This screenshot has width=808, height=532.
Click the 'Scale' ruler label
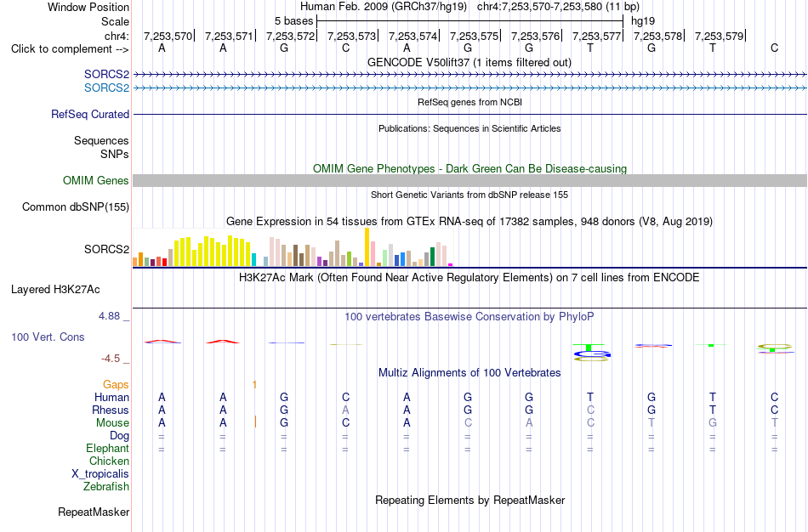[115, 21]
